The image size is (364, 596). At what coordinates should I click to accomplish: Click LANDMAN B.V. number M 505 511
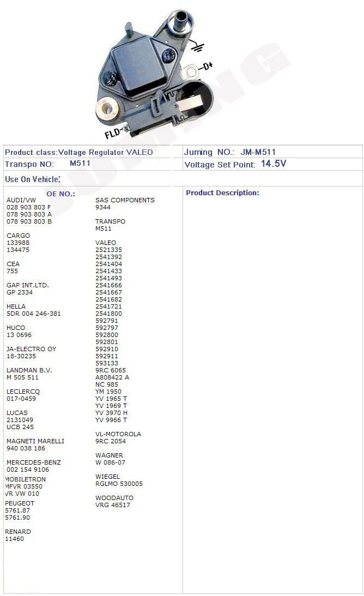click(x=22, y=377)
